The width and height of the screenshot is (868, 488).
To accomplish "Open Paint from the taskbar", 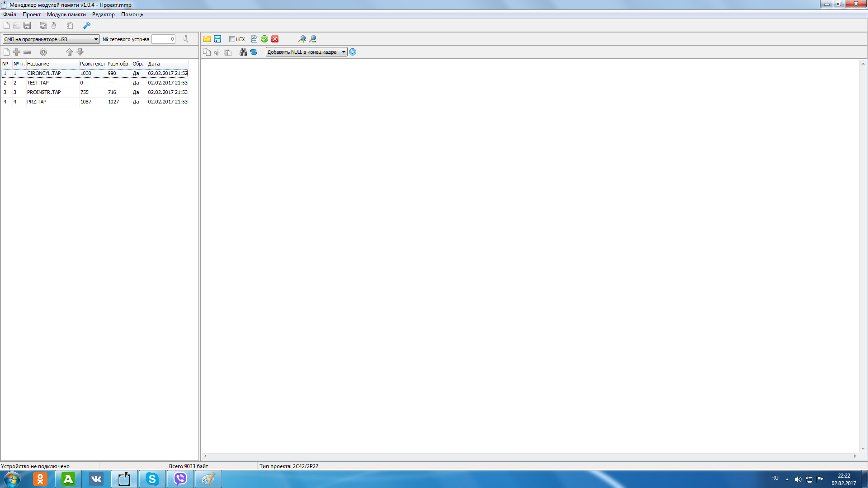I will click(208, 479).
